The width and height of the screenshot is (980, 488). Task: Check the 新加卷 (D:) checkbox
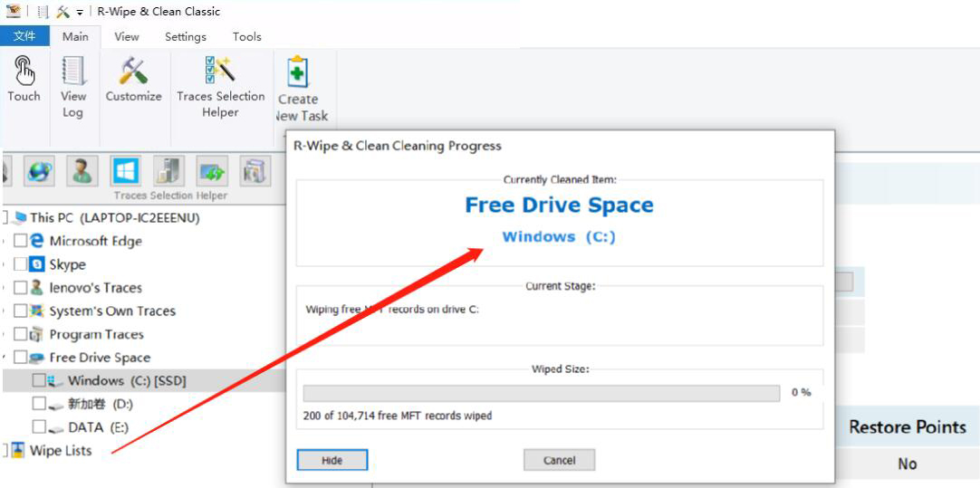tap(39, 404)
